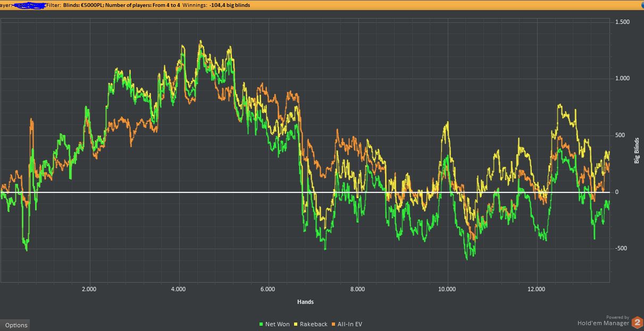
Task: Click the 0 big blinds axis label
Action: point(617,192)
